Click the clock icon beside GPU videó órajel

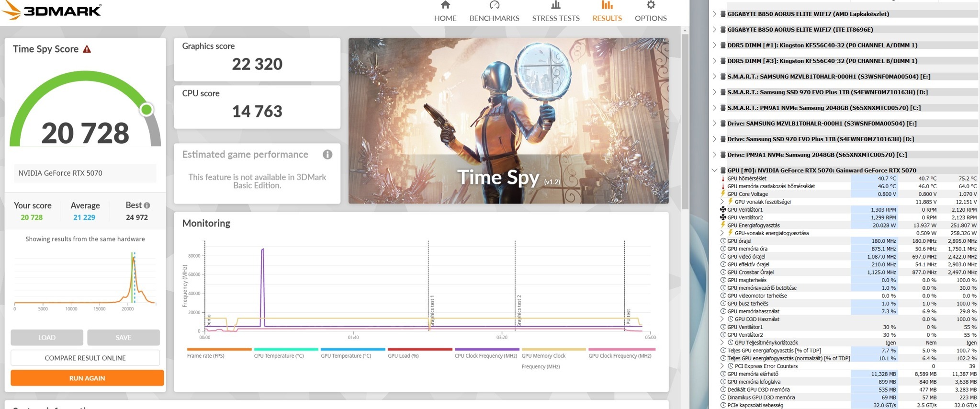(x=723, y=257)
